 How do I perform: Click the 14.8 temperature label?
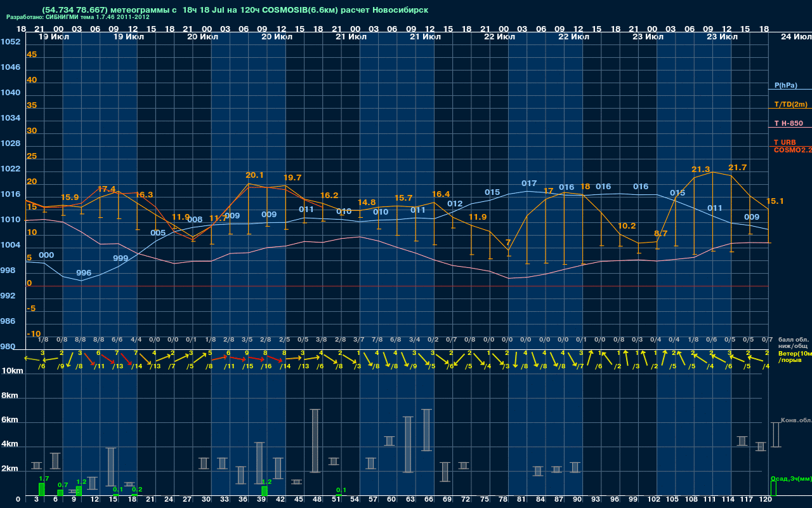click(x=367, y=202)
